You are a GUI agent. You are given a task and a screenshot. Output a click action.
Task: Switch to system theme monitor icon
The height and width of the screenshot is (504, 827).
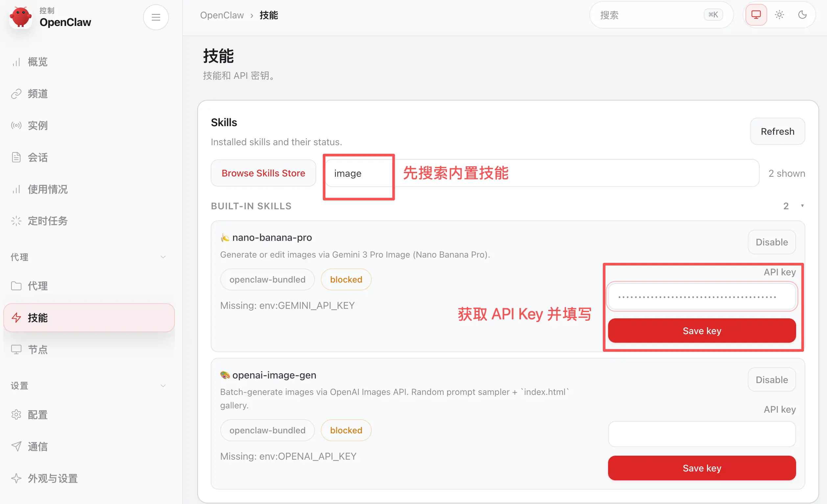pyautogui.click(x=756, y=15)
